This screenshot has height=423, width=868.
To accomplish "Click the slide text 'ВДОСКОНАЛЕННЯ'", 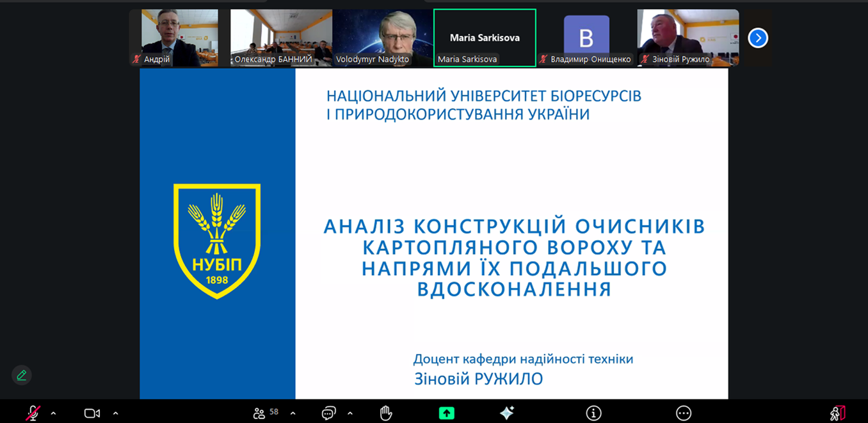I will coord(515,289).
